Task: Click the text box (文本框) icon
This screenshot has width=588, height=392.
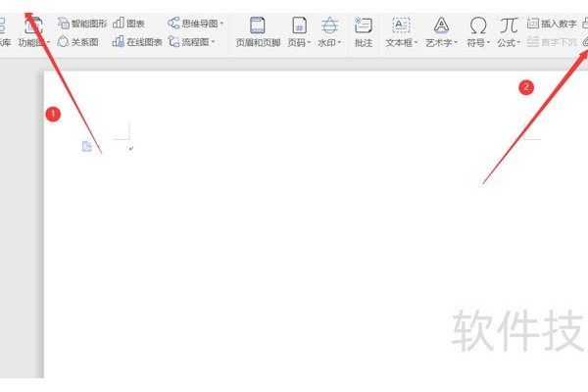Action: 401,25
